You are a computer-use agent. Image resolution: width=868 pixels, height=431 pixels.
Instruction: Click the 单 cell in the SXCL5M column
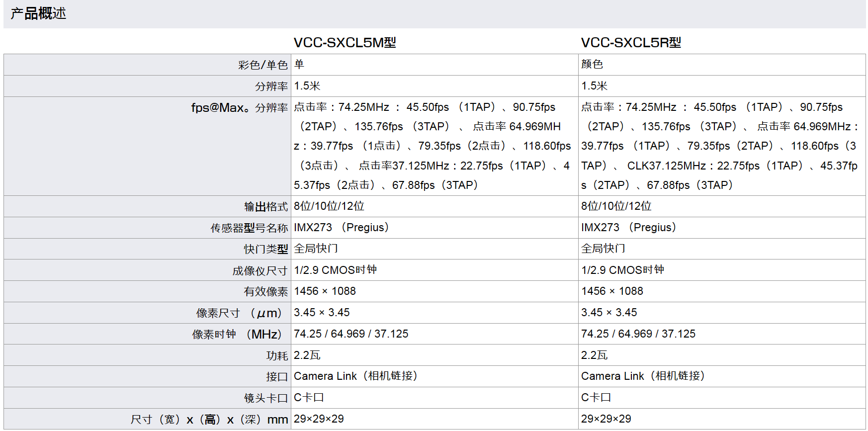(x=299, y=65)
